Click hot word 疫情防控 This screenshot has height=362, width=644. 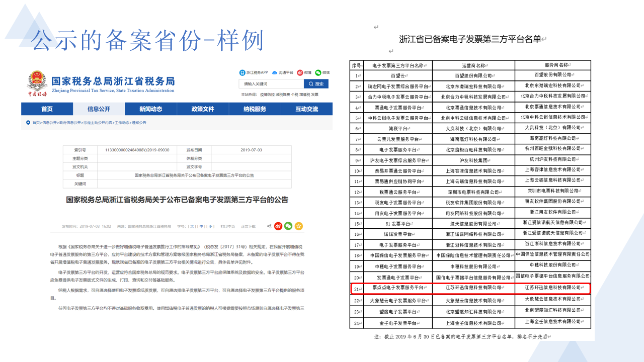point(266,95)
